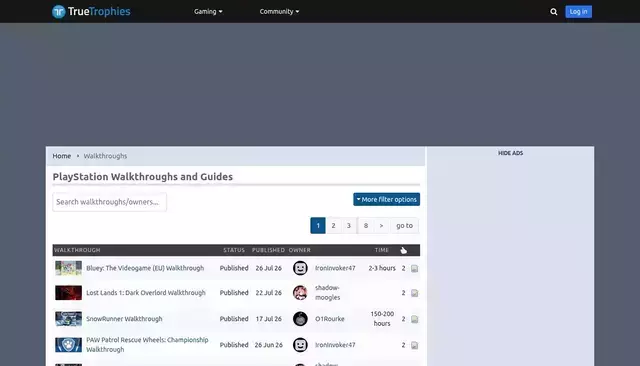Viewport: 640px width, 366px height.
Task: Click O1Rourke avatar icon
Action: coord(300,319)
